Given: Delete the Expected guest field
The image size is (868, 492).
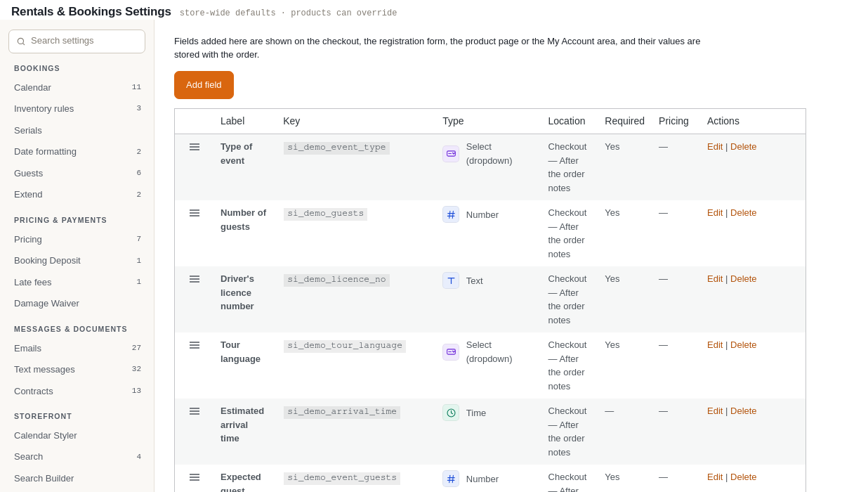Looking at the screenshot, I should 744,477.
